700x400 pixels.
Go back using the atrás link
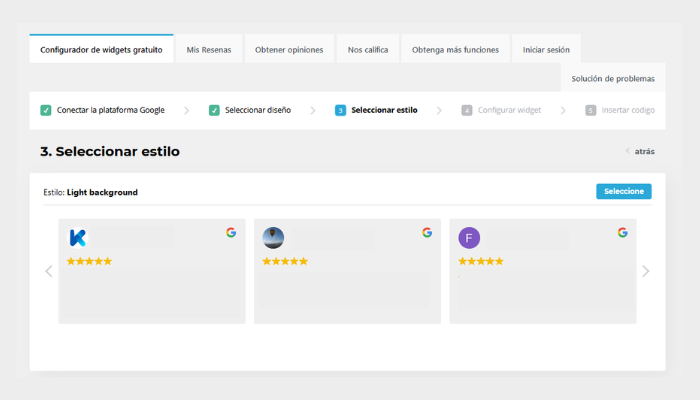tap(643, 152)
